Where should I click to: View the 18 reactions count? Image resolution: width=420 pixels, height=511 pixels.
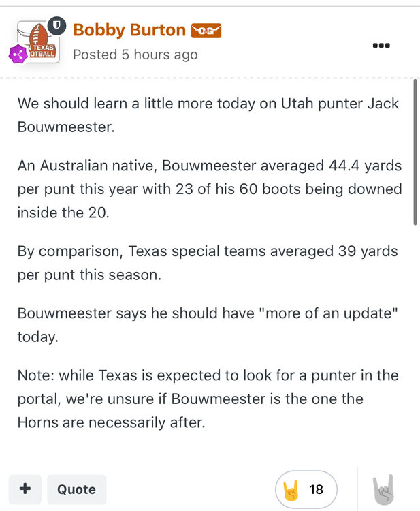click(316, 489)
